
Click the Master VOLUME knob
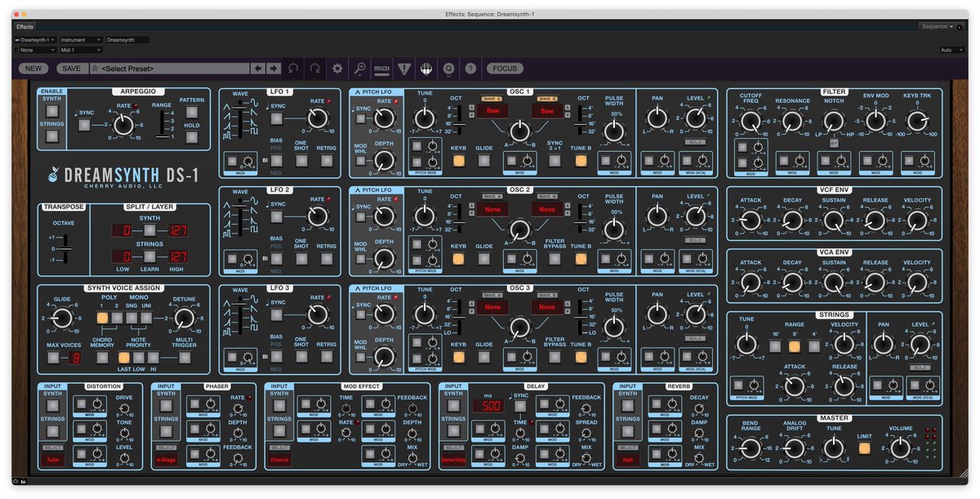(900, 448)
